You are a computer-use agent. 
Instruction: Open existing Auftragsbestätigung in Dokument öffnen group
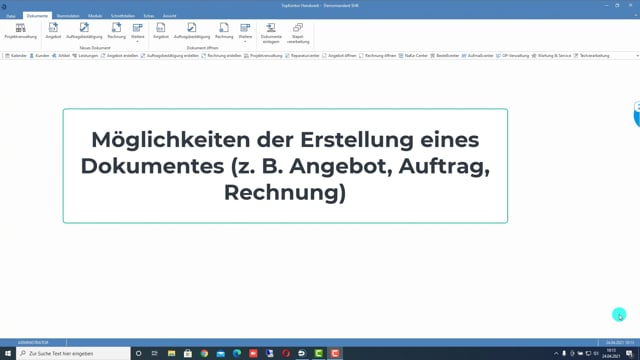192,31
